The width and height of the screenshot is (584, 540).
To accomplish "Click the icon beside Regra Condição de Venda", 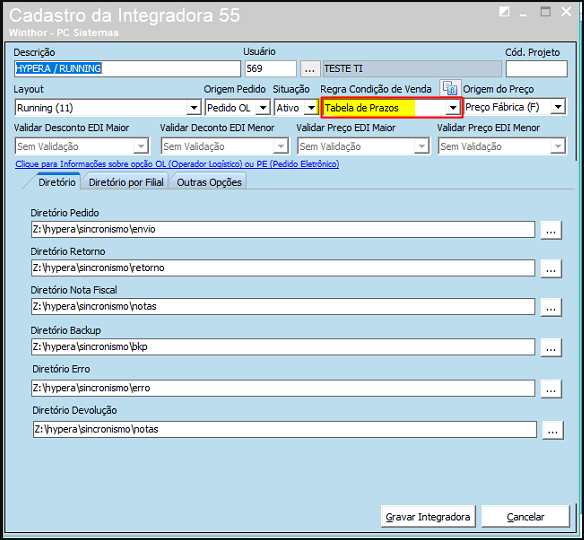I will [450, 88].
